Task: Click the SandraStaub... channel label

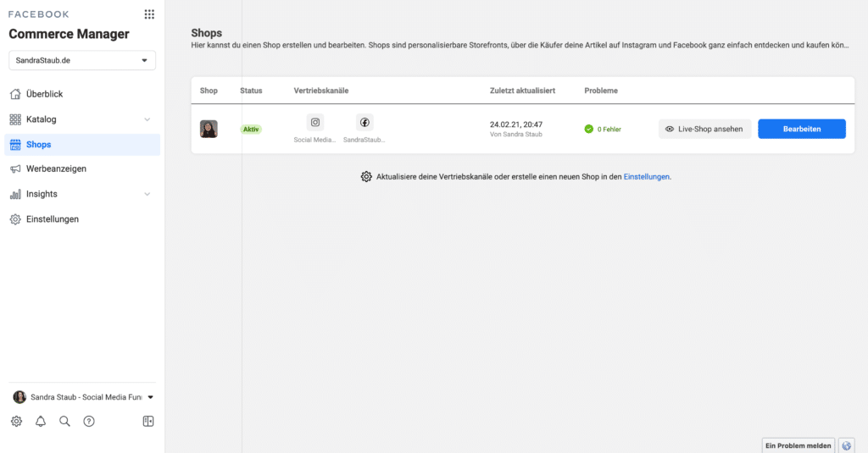Action: pyautogui.click(x=364, y=140)
